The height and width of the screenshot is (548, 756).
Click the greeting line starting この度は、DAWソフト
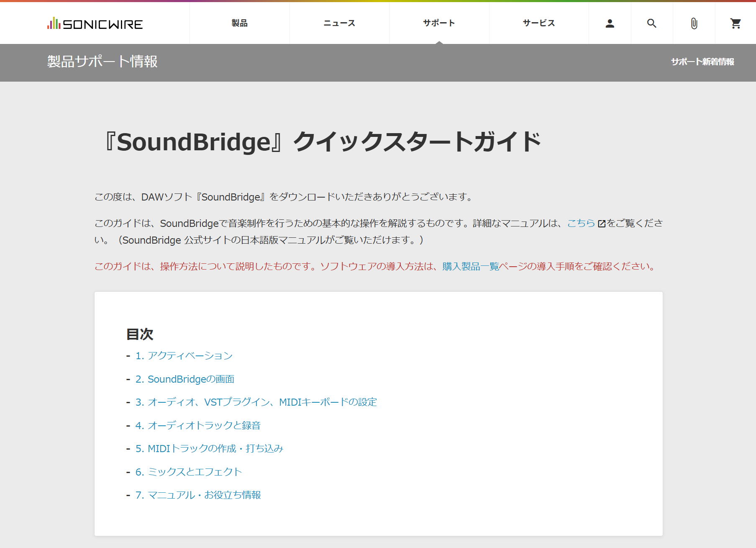click(x=284, y=197)
